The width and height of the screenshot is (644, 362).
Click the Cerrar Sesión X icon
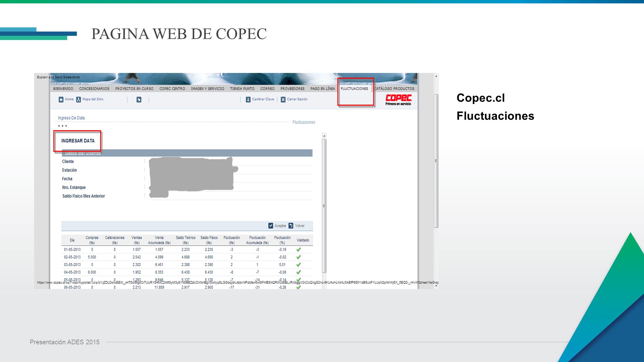[283, 99]
